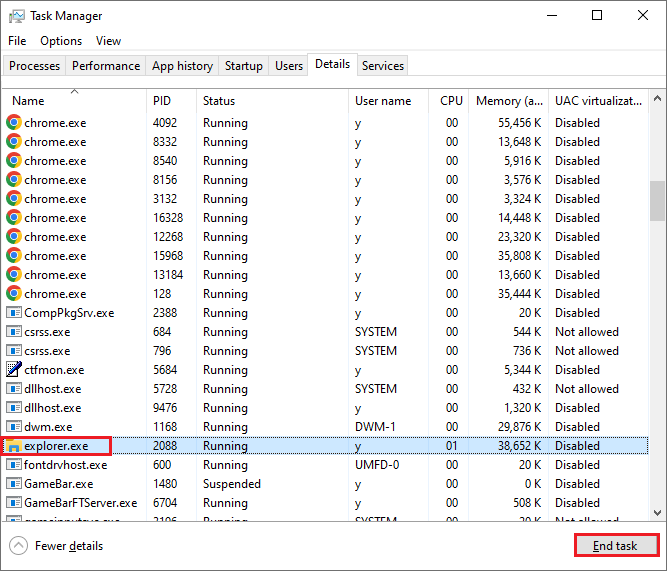Viewport: 667px width, 571px height.
Task: Sort by the PID column header
Action: [171, 101]
